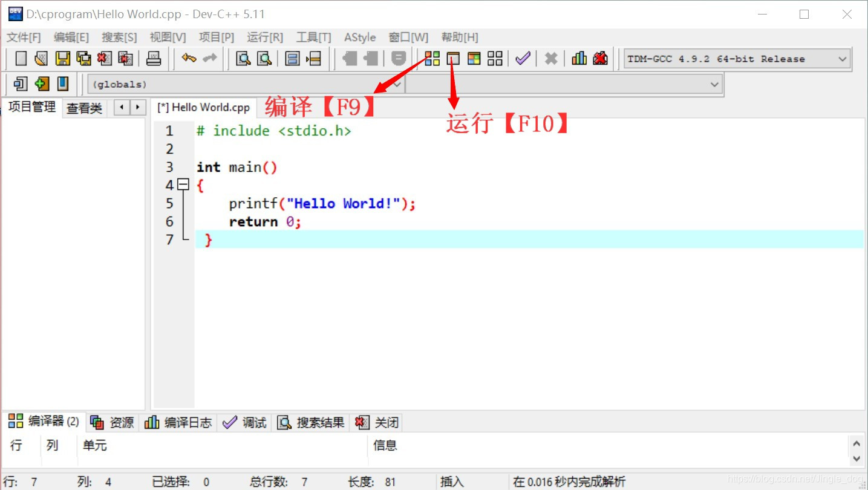Click the 关闭 tab in bottom panel

[x=377, y=422]
